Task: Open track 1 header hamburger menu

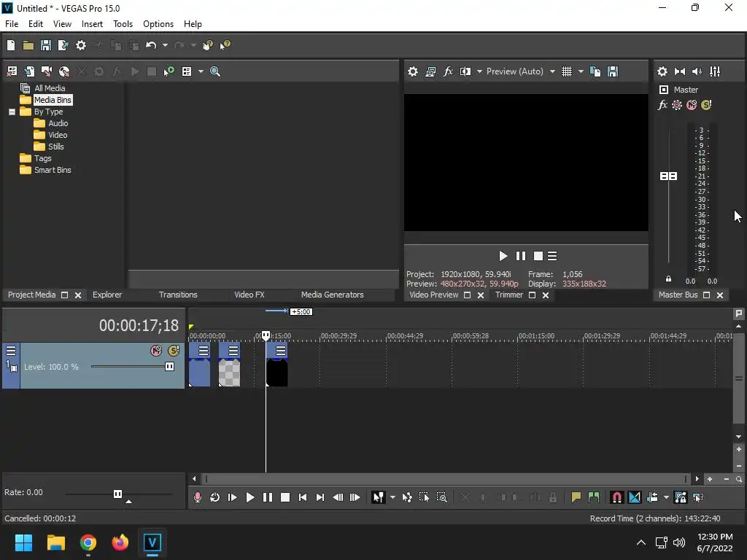Action: click(x=11, y=351)
